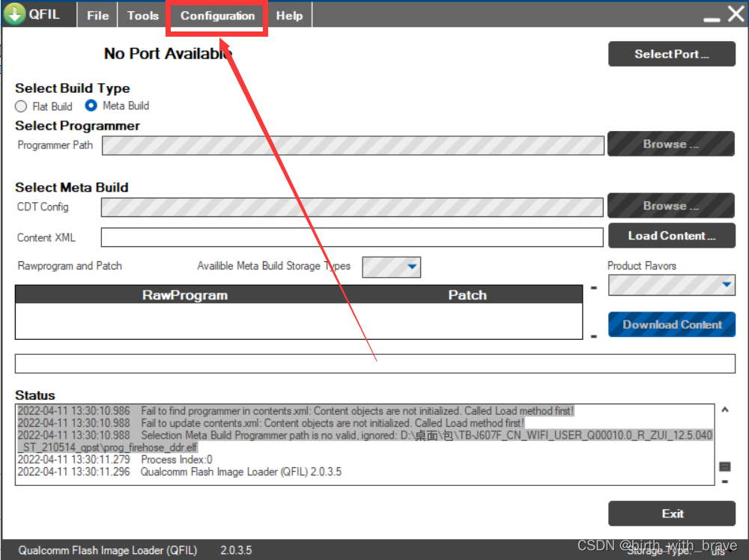Click the minus icon below Download Content
Screen dimensions: 749x560
click(594, 337)
